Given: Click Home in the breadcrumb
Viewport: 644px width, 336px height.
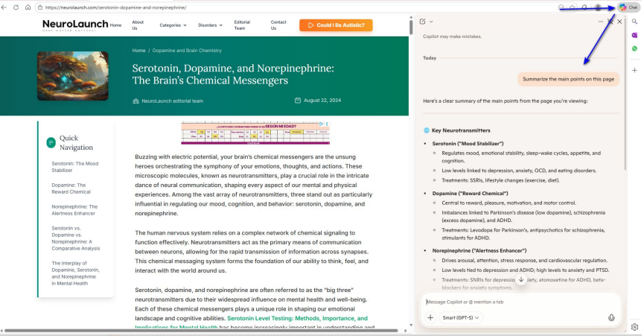Looking at the screenshot, I should (x=138, y=51).
